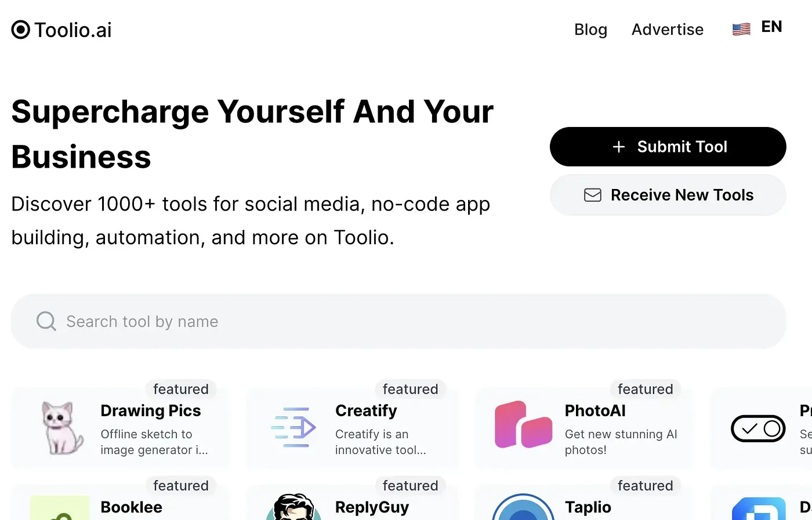The image size is (812, 520).
Task: Click the featured badge above Drawing Pics
Action: [181, 389]
